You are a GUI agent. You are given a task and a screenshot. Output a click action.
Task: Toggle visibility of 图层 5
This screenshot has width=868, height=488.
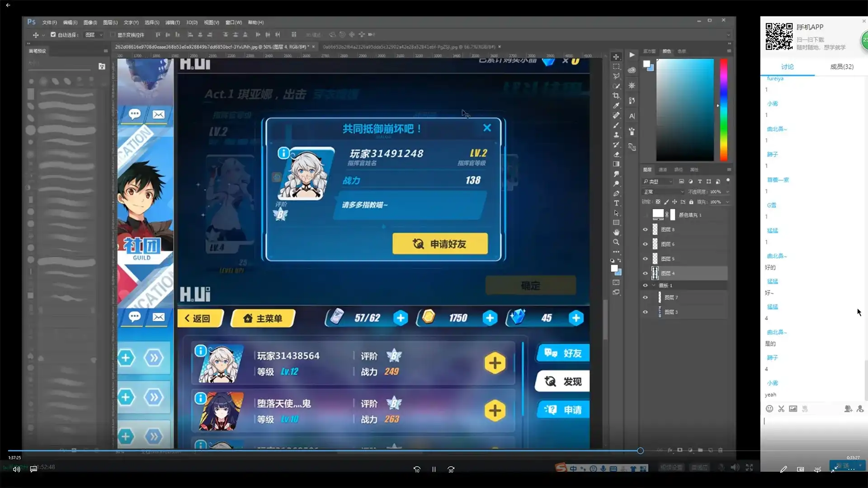(645, 259)
